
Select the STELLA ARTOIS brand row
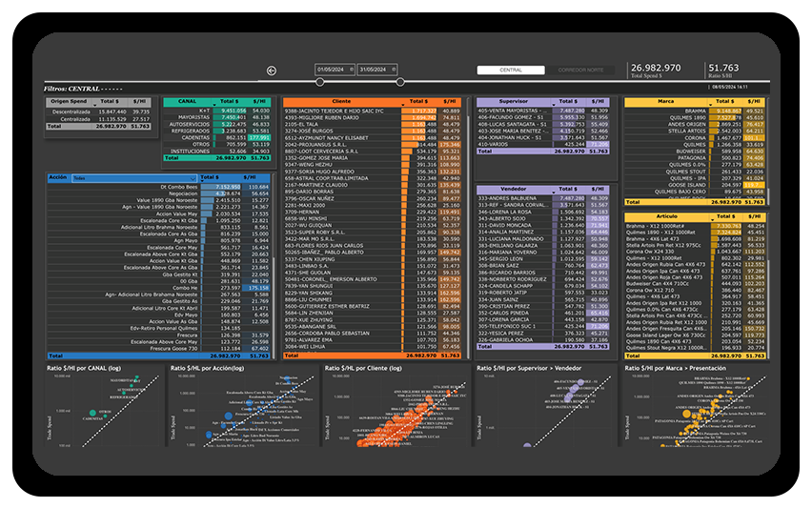[695, 131]
